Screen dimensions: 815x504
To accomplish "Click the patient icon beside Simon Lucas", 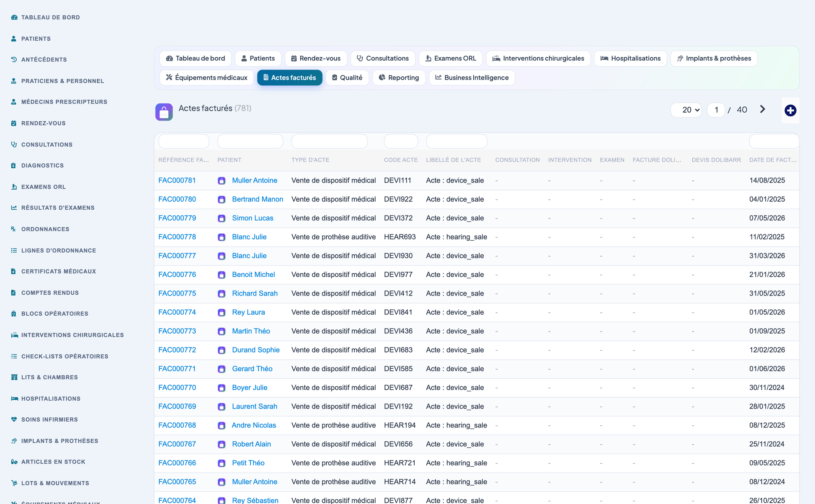I will 222,219.
